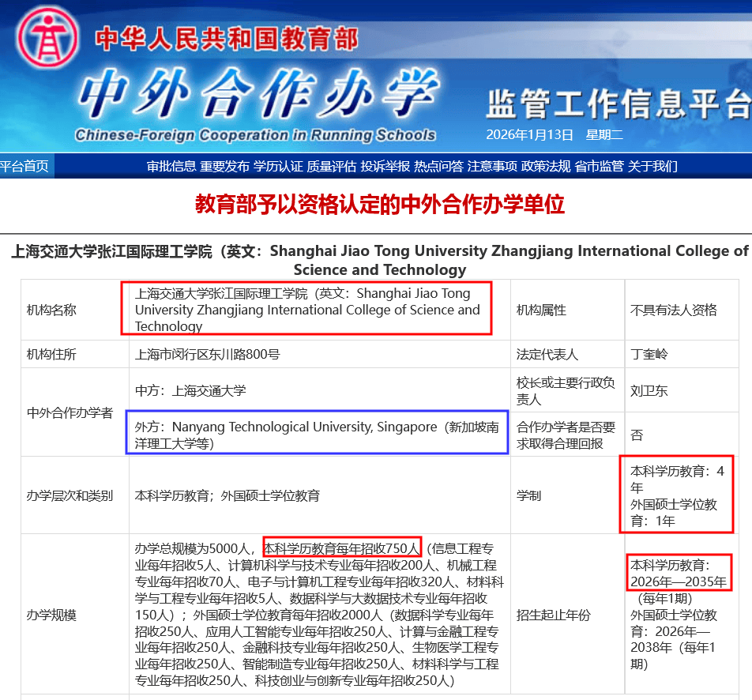The height and width of the screenshot is (700, 752).
Task: Open the 学历认证 navigation link
Action: click(278, 166)
